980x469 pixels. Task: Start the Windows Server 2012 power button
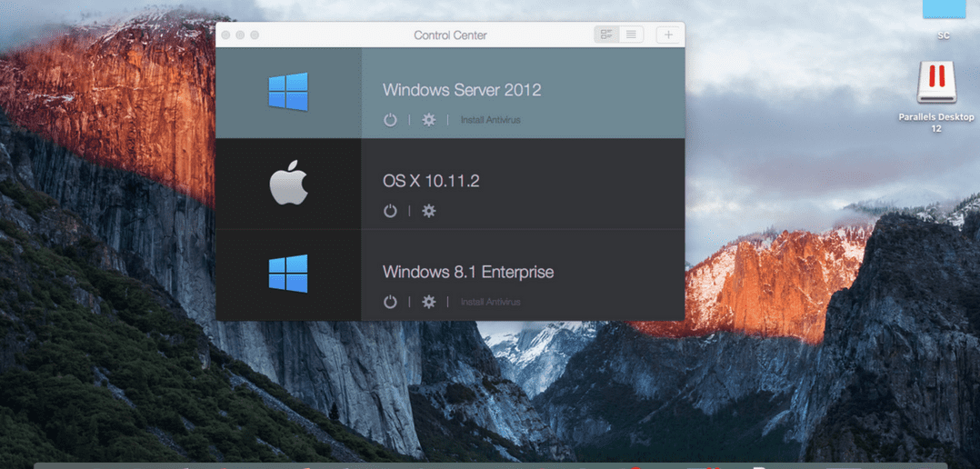pyautogui.click(x=390, y=120)
